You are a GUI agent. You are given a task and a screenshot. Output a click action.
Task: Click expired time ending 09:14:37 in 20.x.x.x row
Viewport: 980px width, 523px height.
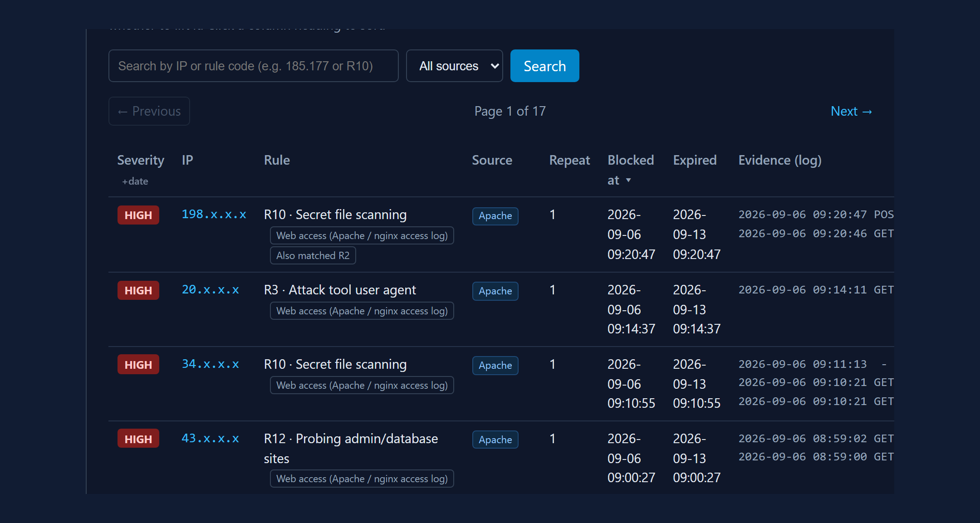pos(696,309)
